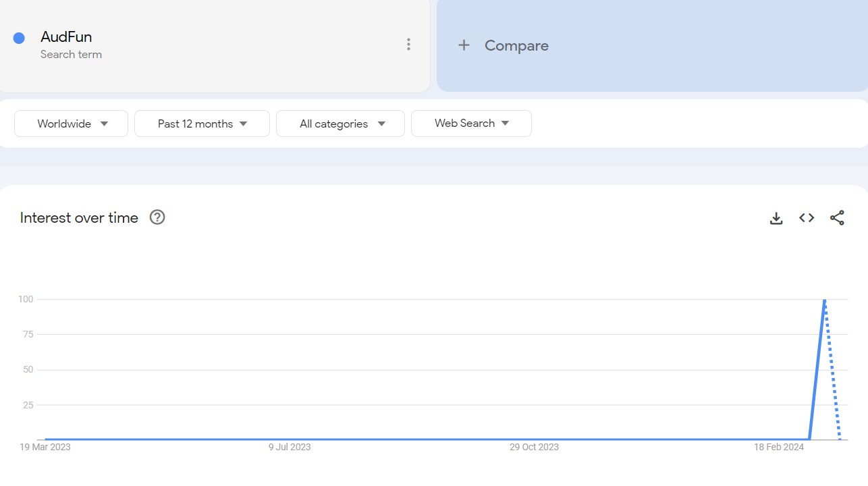
Task: Click the 18 Feb 2024 date label
Action: 779,447
